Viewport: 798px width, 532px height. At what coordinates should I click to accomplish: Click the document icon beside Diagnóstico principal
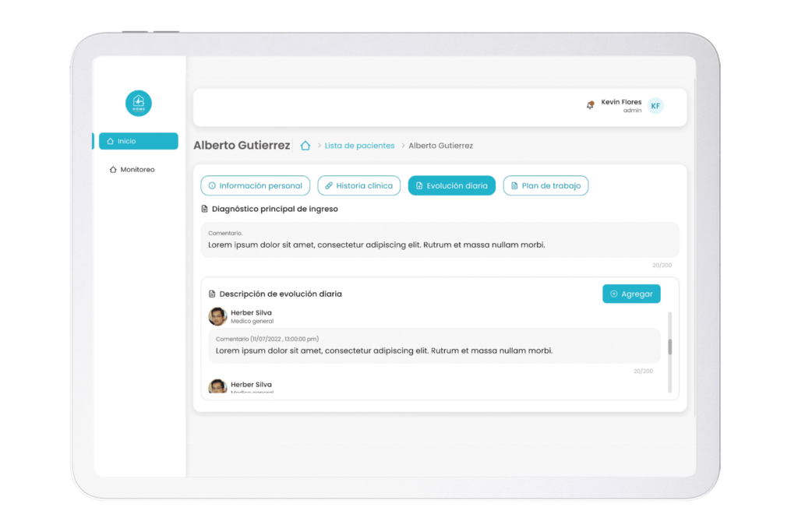click(x=205, y=210)
